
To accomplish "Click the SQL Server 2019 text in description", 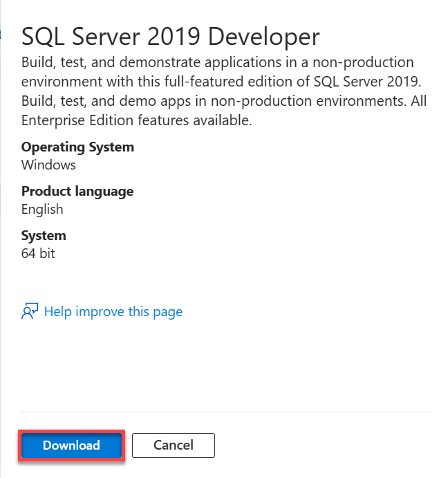I will 380,82.
